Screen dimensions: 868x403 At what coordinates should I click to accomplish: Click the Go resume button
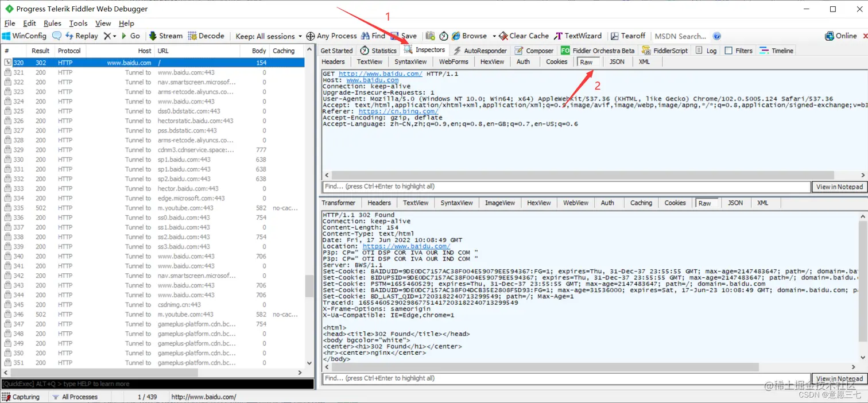[x=130, y=36]
